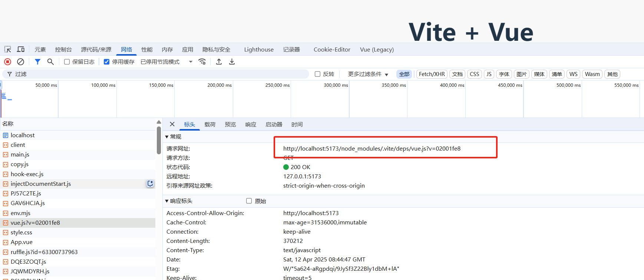The height and width of the screenshot is (280, 644).
Task: Activate the inspect element picker icon
Action: (x=7, y=49)
